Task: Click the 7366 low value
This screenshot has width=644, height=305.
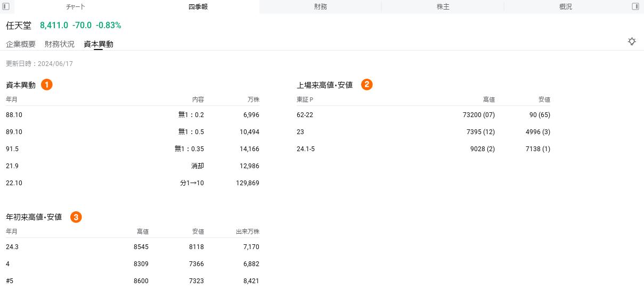Action: point(197,264)
